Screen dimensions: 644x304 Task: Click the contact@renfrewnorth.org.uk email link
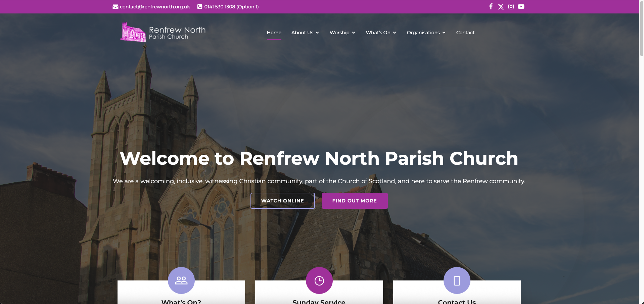(x=155, y=7)
